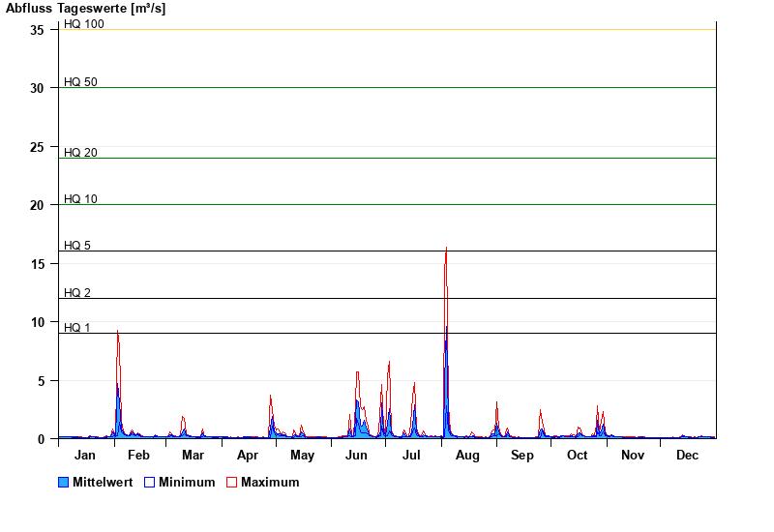The image size is (774, 532).
Task: Click the HQ 2 threshold label
Action: click(77, 293)
